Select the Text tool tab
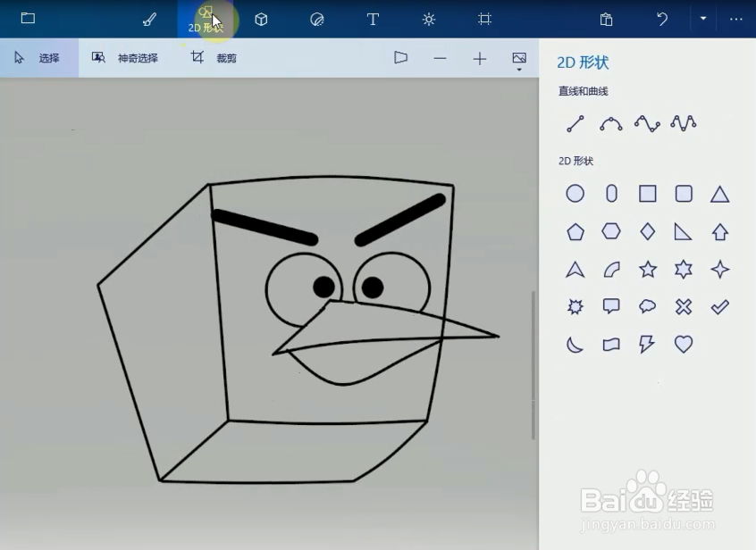Image resolution: width=756 pixels, height=550 pixels. [x=373, y=20]
